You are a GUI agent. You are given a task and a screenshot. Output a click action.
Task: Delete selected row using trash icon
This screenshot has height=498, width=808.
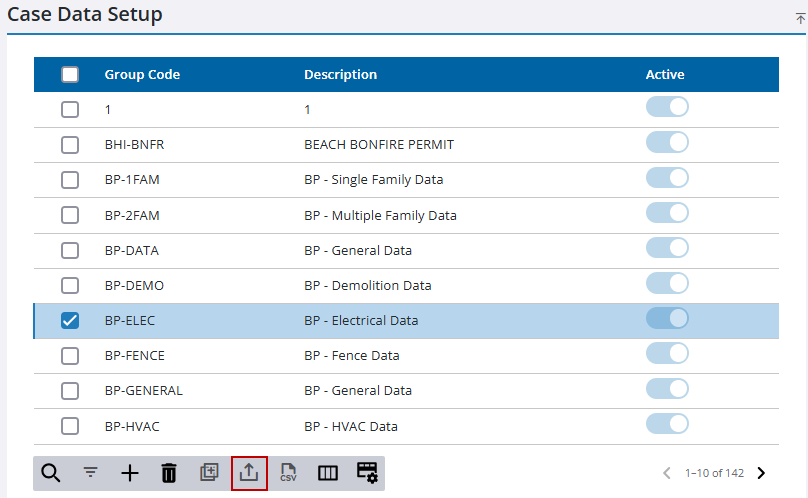tap(169, 473)
